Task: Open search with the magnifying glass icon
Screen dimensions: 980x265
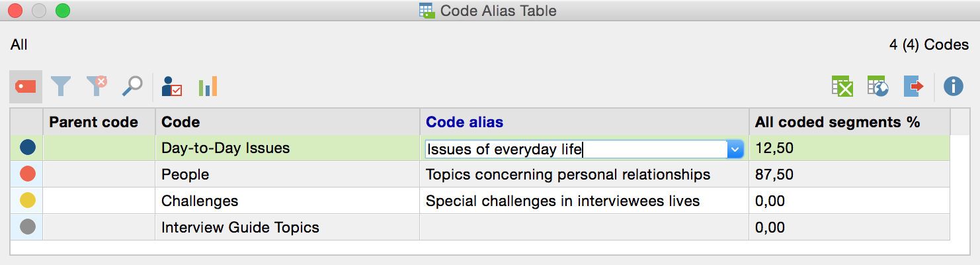Action: pos(132,86)
